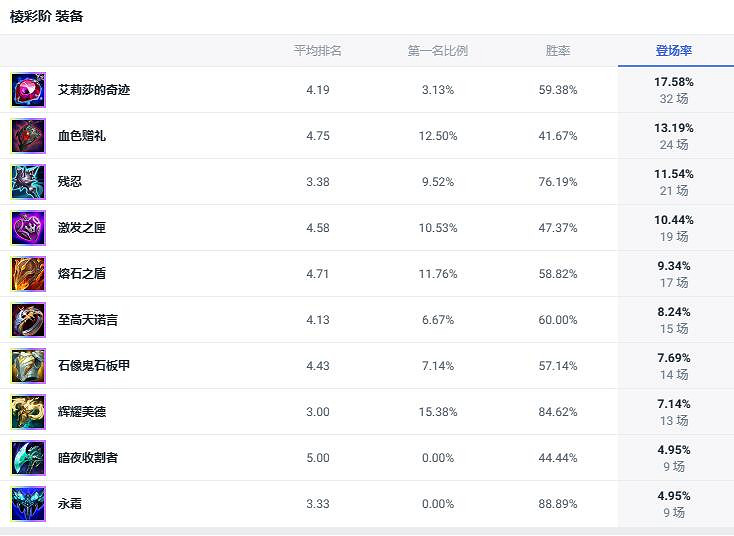Open the 永霜 item name link
The width and height of the screenshot is (734, 536).
(70, 504)
